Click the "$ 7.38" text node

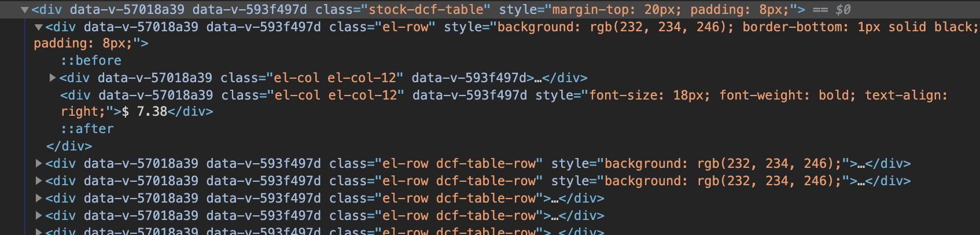tap(144, 112)
